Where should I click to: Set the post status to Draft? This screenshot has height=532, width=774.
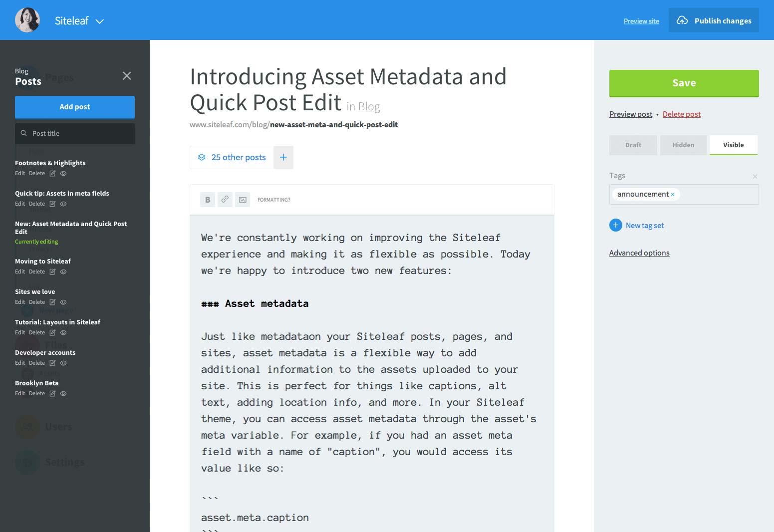point(633,145)
